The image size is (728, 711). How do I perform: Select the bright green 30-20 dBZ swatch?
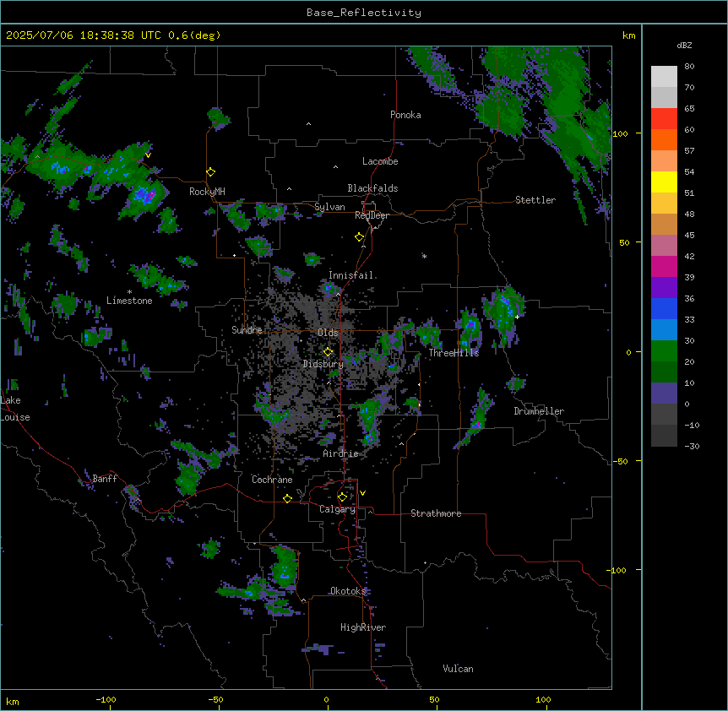tap(664, 351)
